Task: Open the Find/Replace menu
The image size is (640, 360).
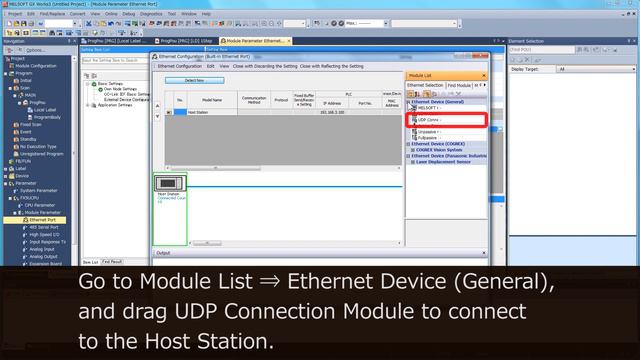Action: [x=52, y=14]
